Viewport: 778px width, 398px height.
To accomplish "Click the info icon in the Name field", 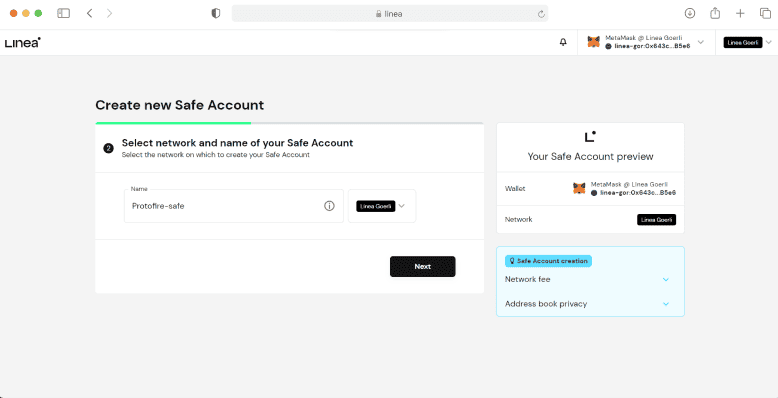I will [x=329, y=206].
